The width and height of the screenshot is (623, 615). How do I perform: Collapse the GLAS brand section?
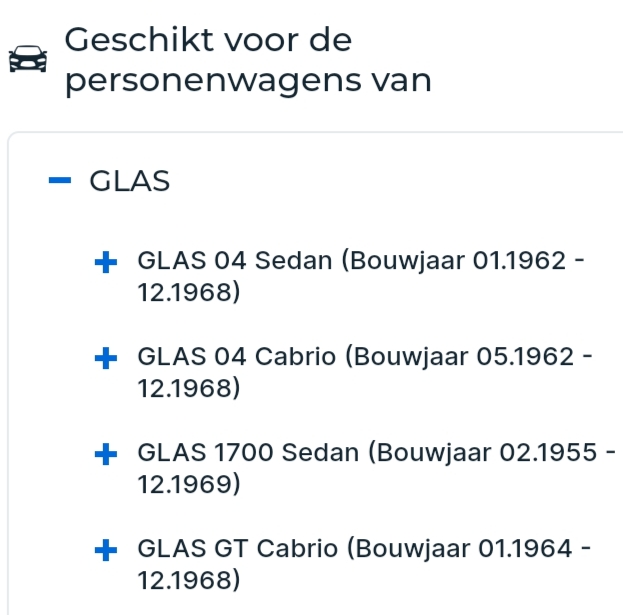pyautogui.click(x=61, y=181)
